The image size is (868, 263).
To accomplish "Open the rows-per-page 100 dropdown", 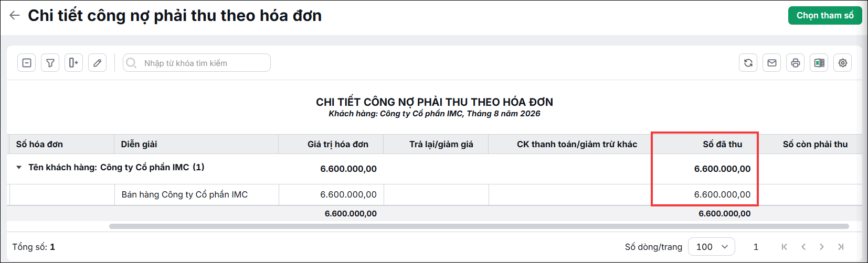I will click(712, 247).
